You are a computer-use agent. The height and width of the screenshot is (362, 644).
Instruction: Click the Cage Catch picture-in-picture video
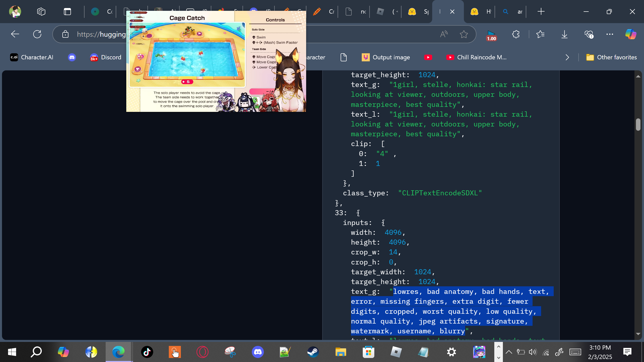(216, 61)
